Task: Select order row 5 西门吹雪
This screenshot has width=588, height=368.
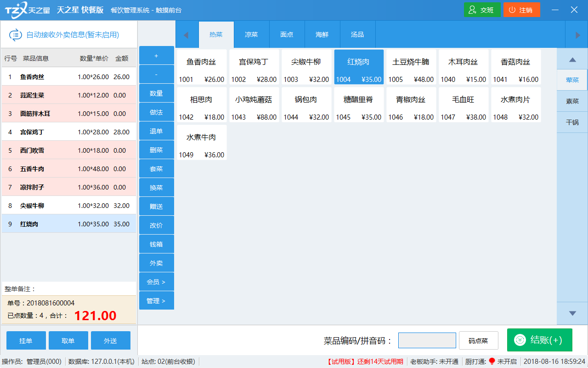Action: (69, 150)
